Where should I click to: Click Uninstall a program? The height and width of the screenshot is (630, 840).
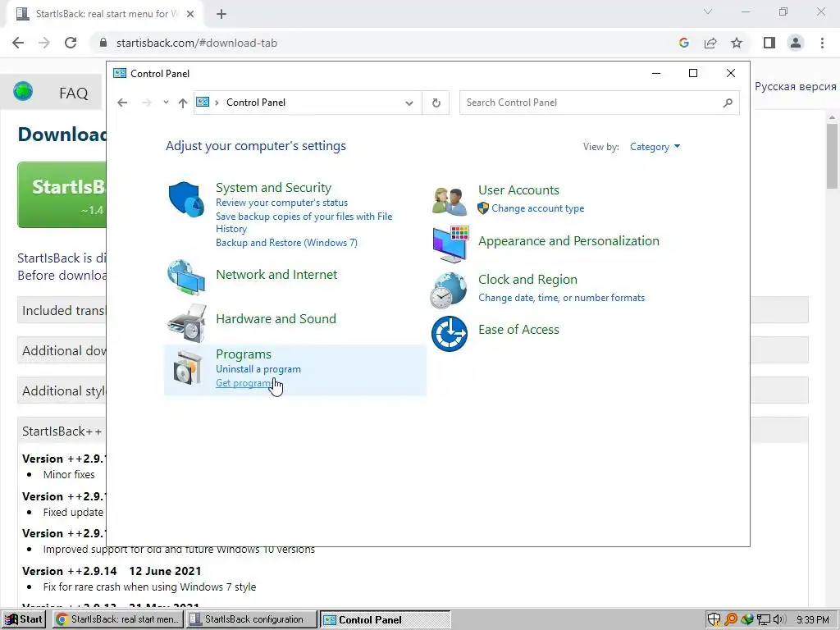click(x=258, y=369)
